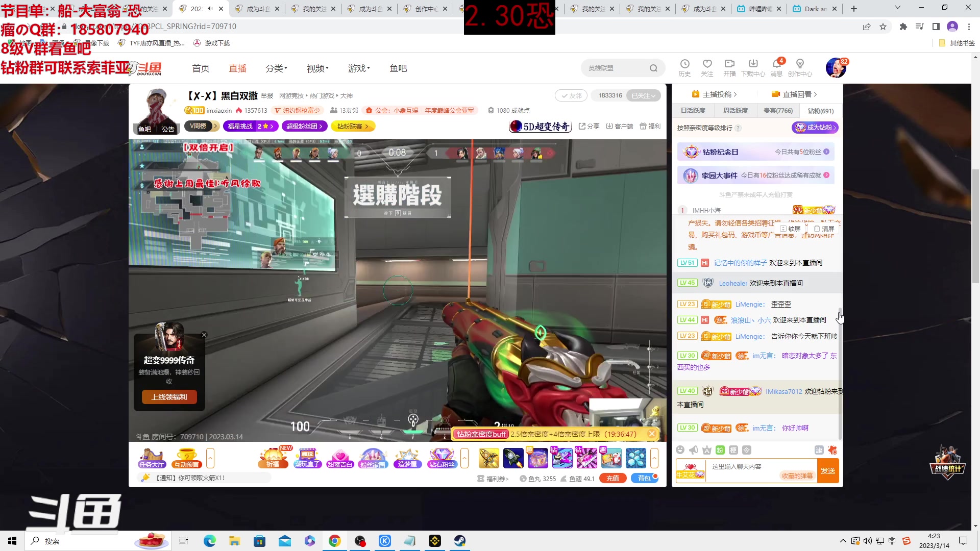The height and width of the screenshot is (551, 980).
Task: Open the 已关注 follow dropdown
Action: [643, 95]
